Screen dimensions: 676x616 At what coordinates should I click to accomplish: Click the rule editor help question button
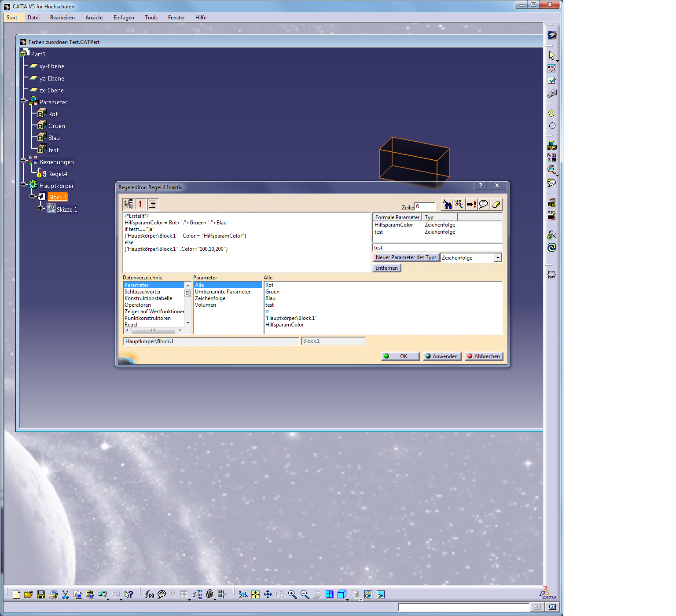pyautogui.click(x=481, y=185)
